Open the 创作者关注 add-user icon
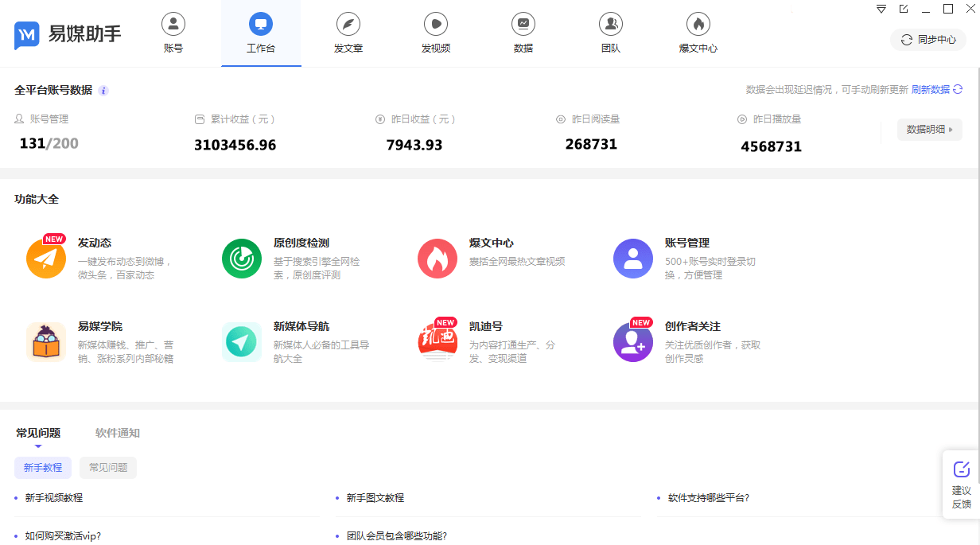980x545 pixels. click(x=633, y=342)
